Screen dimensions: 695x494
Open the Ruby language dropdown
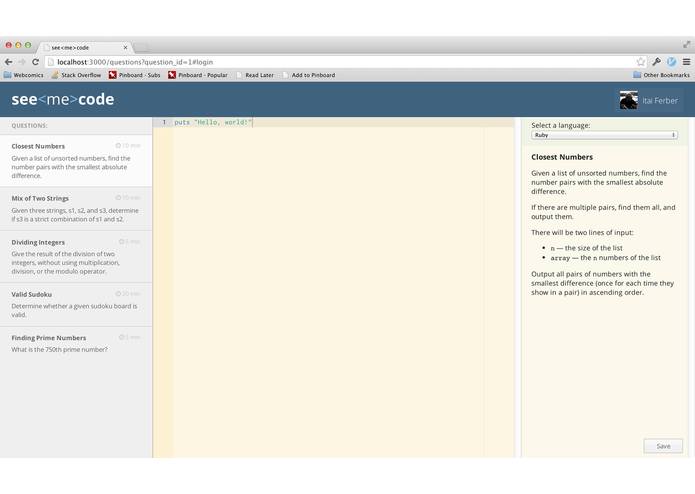pos(604,135)
